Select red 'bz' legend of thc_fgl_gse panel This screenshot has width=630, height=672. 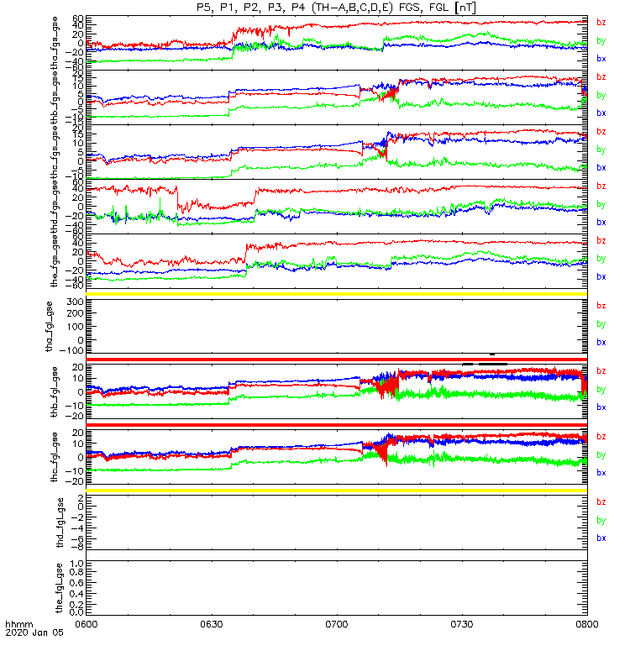(601, 436)
